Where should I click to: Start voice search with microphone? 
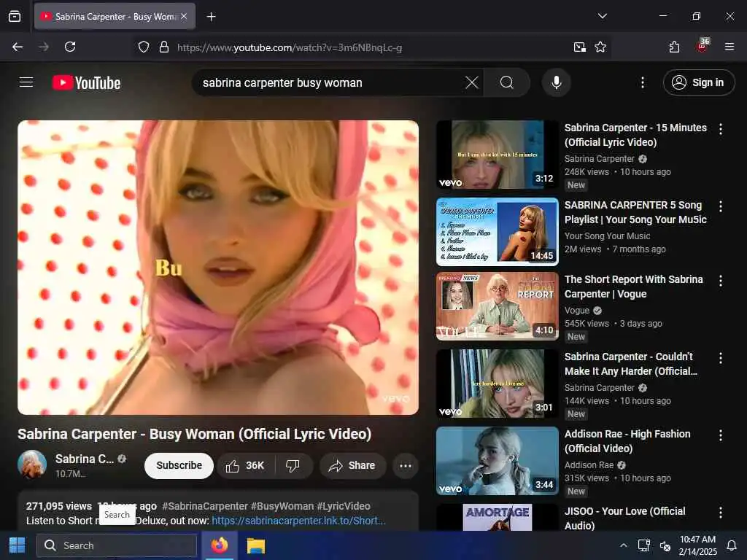[x=556, y=82]
